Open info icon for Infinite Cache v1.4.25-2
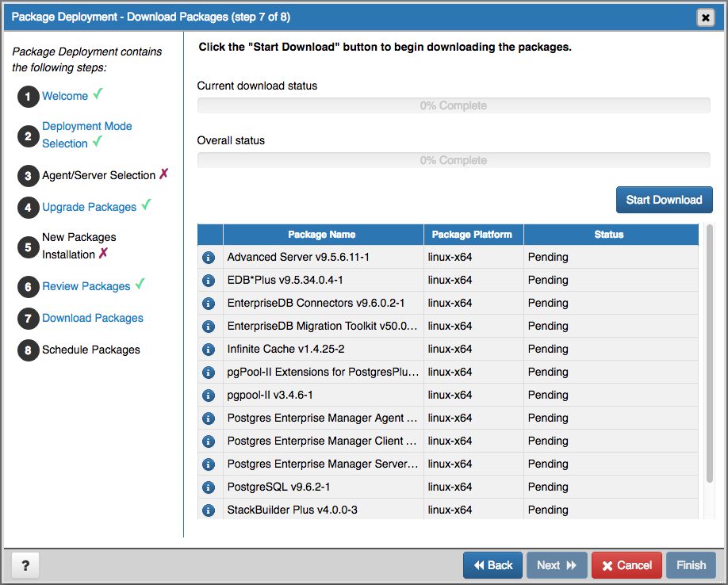 209,350
